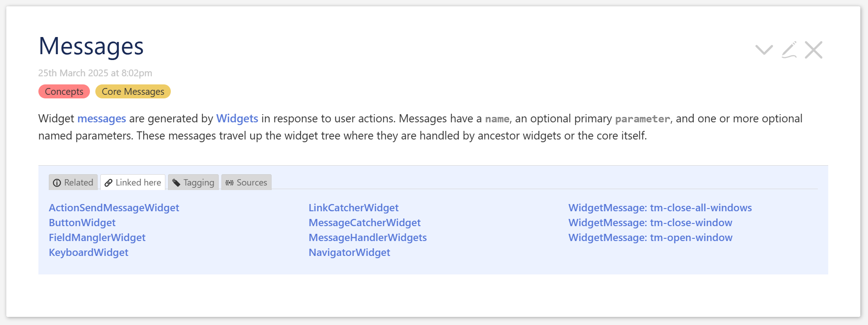Edit the Messages tiddler with the pencil icon

[x=789, y=50]
